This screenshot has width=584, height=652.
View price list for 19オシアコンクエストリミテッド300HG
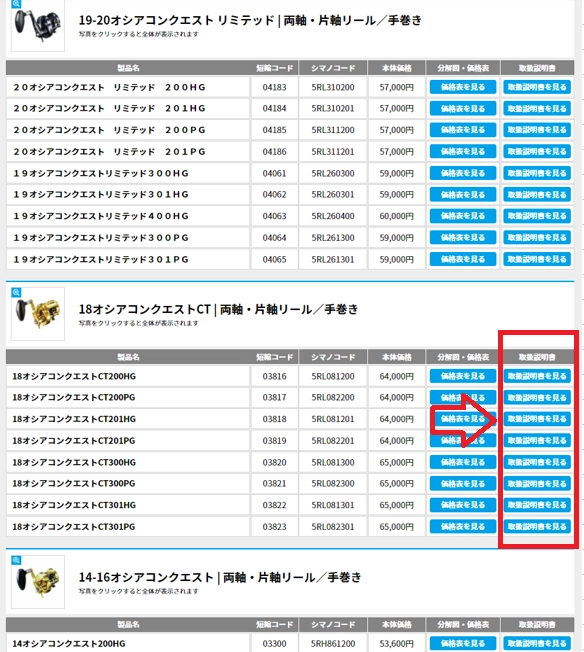(463, 173)
